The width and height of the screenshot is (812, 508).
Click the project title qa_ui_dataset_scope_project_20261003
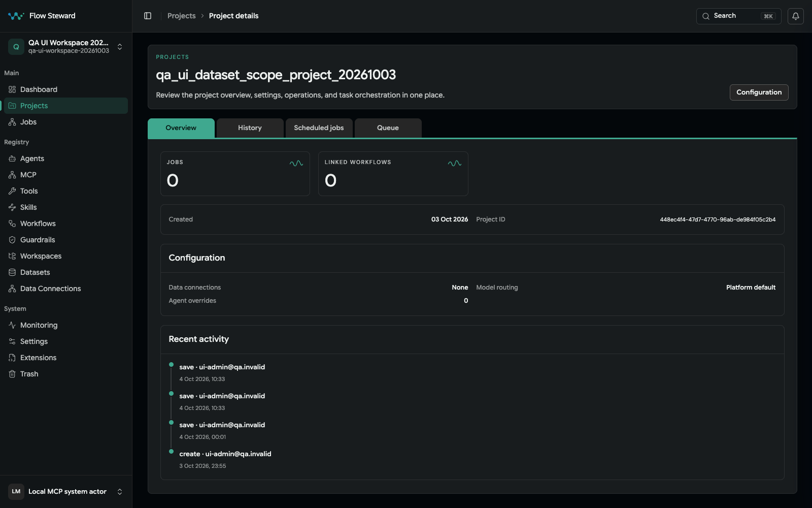point(276,75)
